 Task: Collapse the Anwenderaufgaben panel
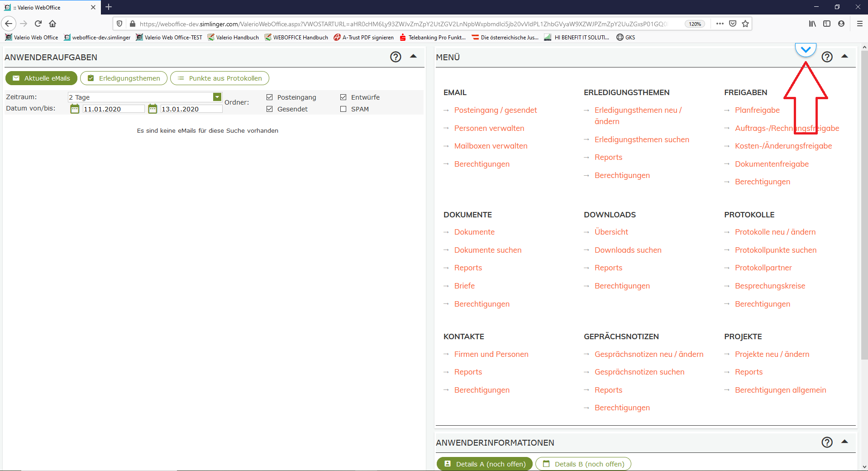413,57
